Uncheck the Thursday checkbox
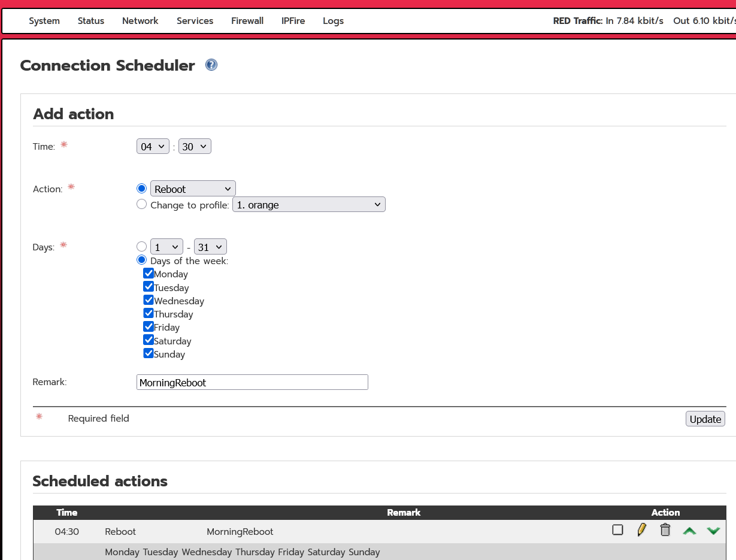This screenshot has width=736, height=560. point(149,313)
